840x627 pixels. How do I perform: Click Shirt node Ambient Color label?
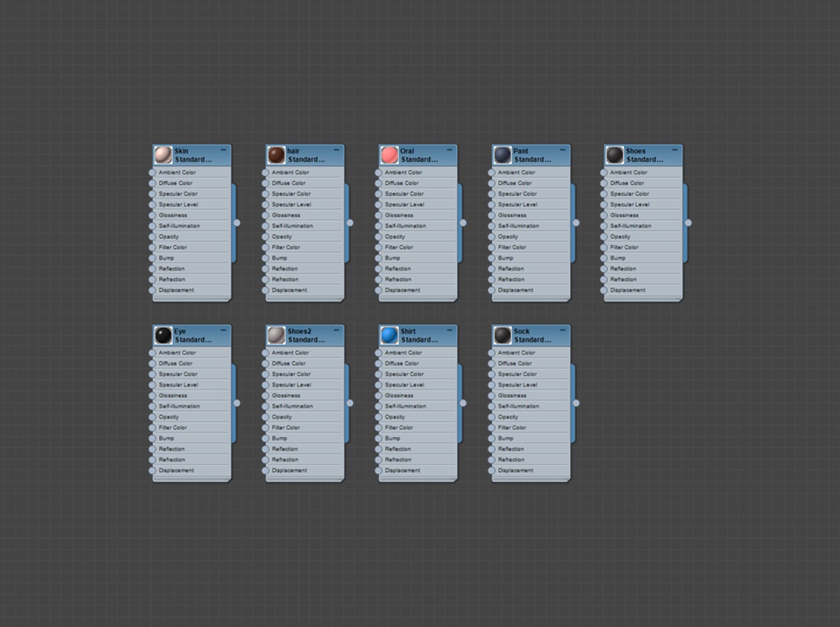click(403, 353)
